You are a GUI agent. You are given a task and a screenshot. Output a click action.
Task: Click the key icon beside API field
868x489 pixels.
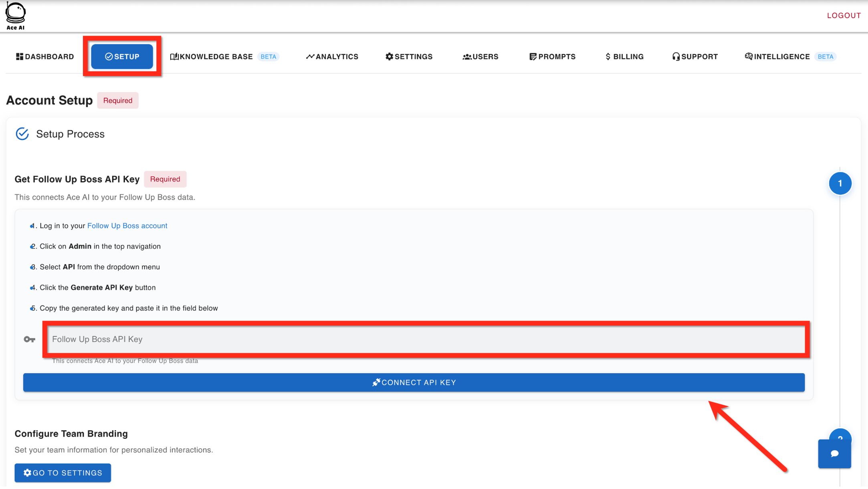(x=30, y=339)
